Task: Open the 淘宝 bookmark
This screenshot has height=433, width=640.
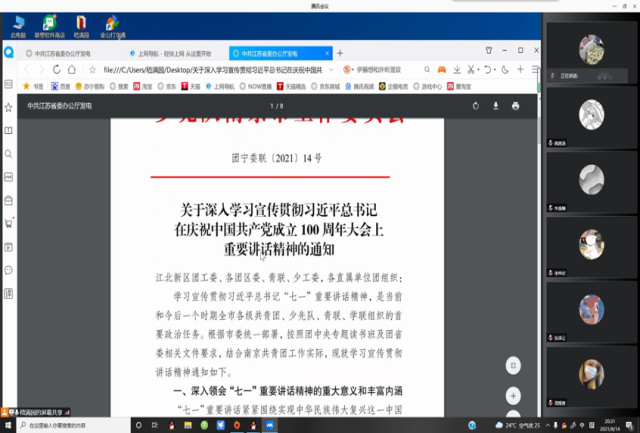Action: coord(143,86)
